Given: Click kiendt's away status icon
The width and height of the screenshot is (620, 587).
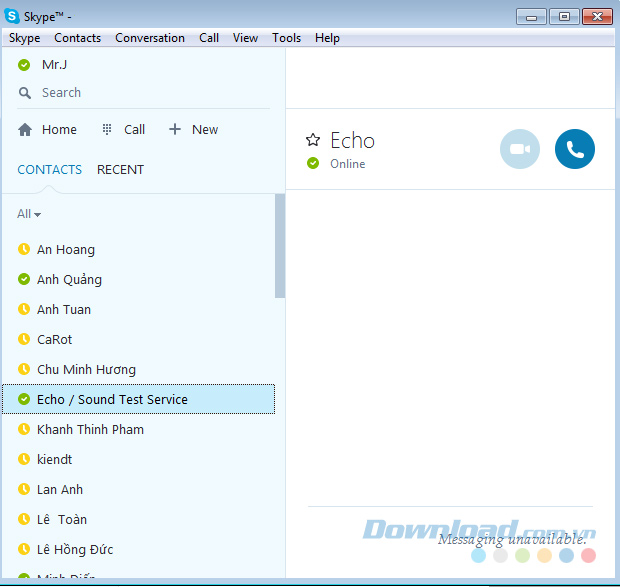Looking at the screenshot, I should coord(24,459).
